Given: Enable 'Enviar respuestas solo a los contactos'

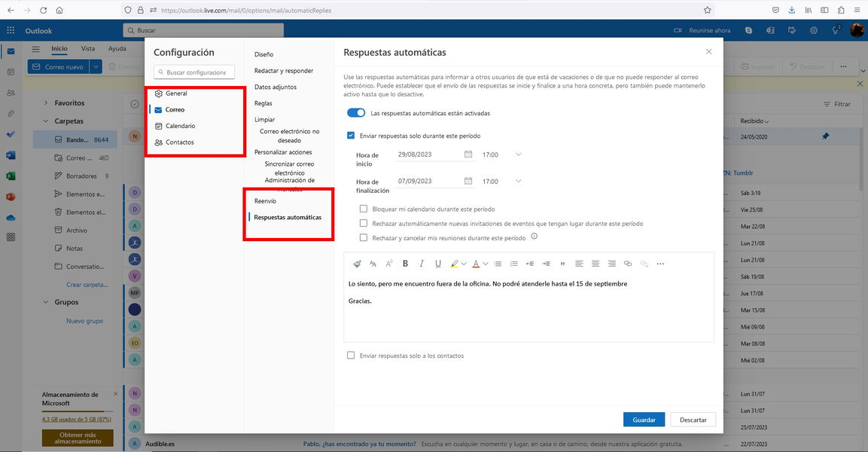Looking at the screenshot, I should click(351, 356).
